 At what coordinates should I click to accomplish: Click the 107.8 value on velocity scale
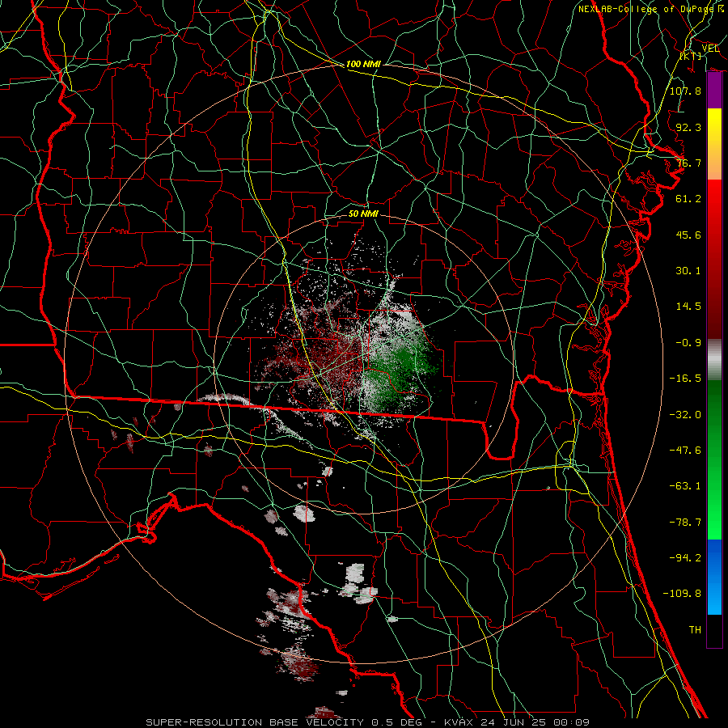pyautogui.click(x=685, y=91)
